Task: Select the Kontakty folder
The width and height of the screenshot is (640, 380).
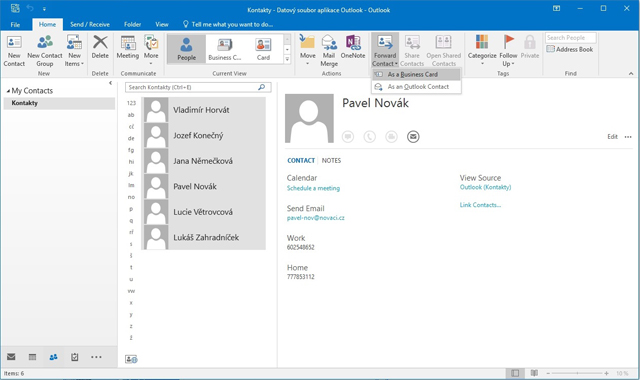Action: coord(59,103)
